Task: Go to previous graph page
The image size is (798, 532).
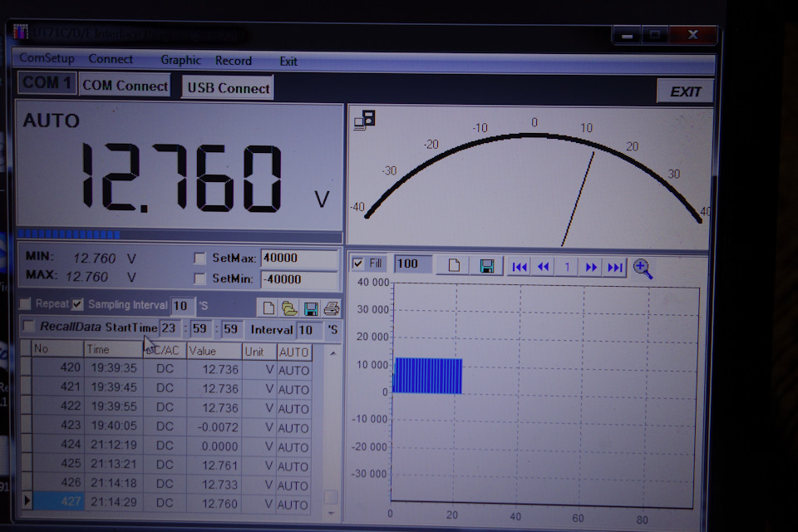Action: pyautogui.click(x=543, y=267)
